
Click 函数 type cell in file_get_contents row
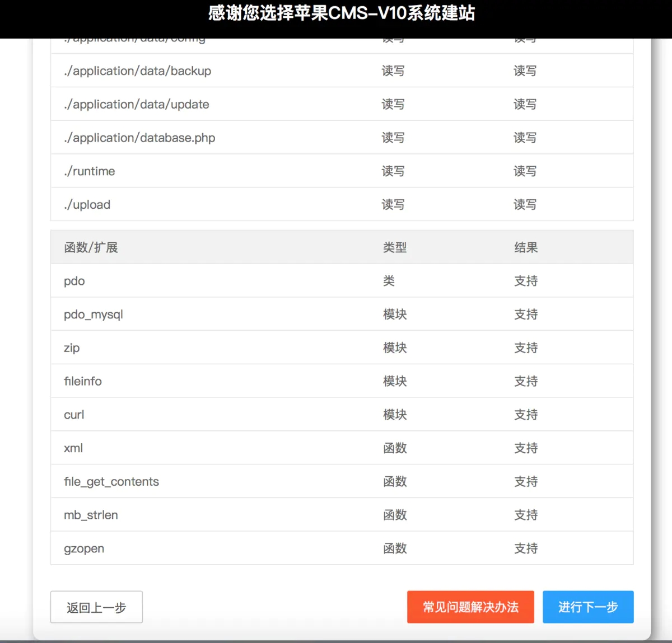pyautogui.click(x=395, y=482)
